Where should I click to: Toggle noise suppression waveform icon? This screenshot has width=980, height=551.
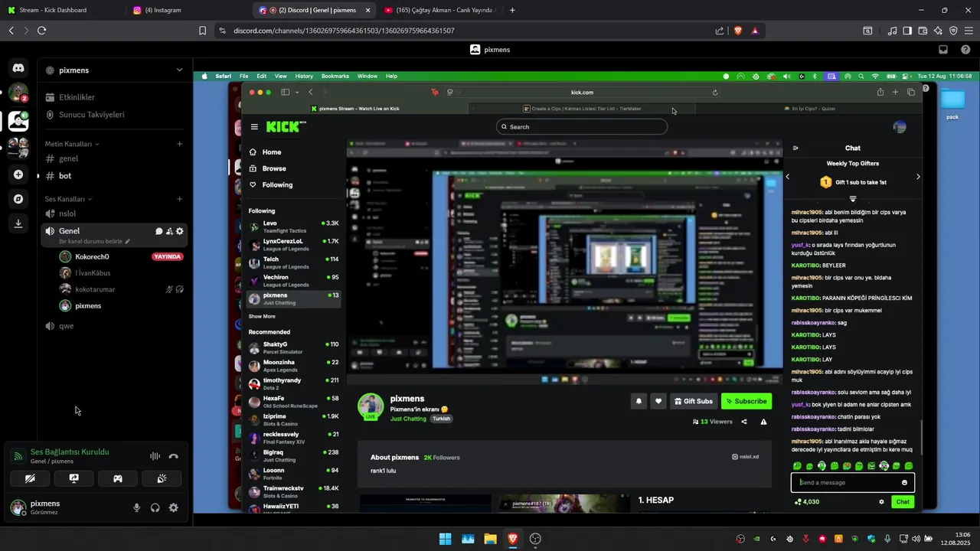(155, 456)
